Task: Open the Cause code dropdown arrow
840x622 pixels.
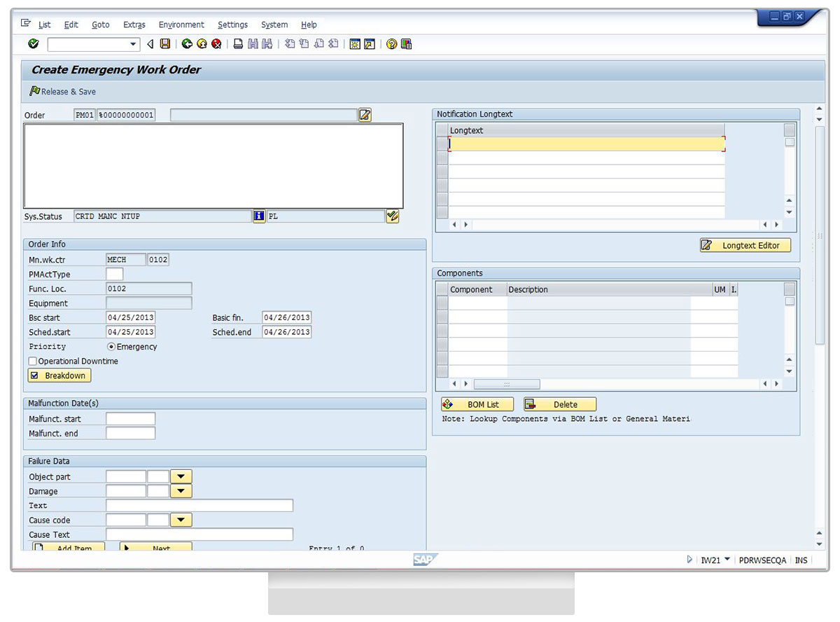Action: click(x=181, y=520)
